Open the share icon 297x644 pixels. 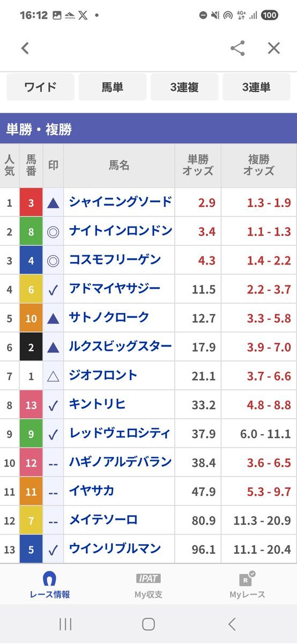tap(237, 48)
